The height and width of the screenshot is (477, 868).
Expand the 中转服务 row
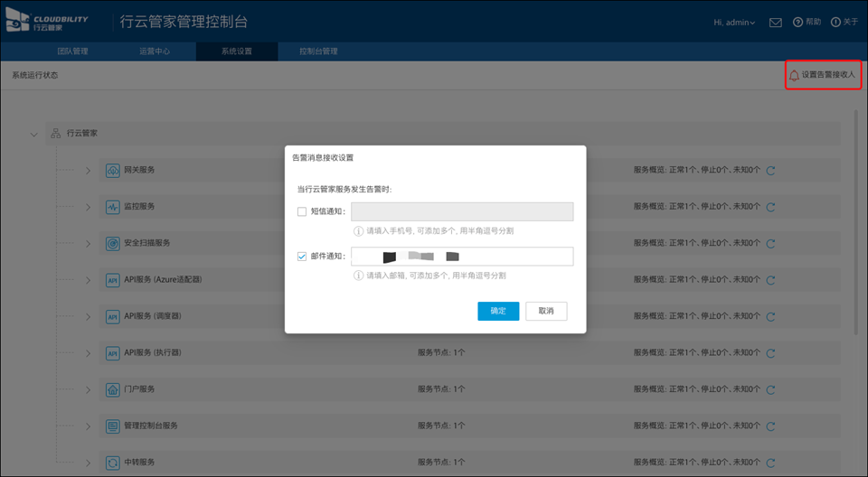pos(88,463)
